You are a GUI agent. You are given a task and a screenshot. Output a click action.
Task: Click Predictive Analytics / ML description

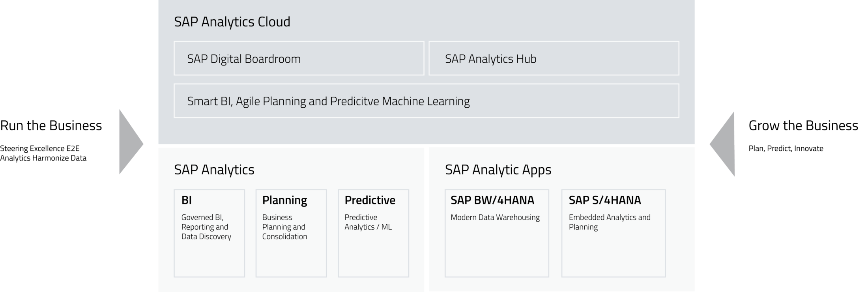tap(368, 222)
